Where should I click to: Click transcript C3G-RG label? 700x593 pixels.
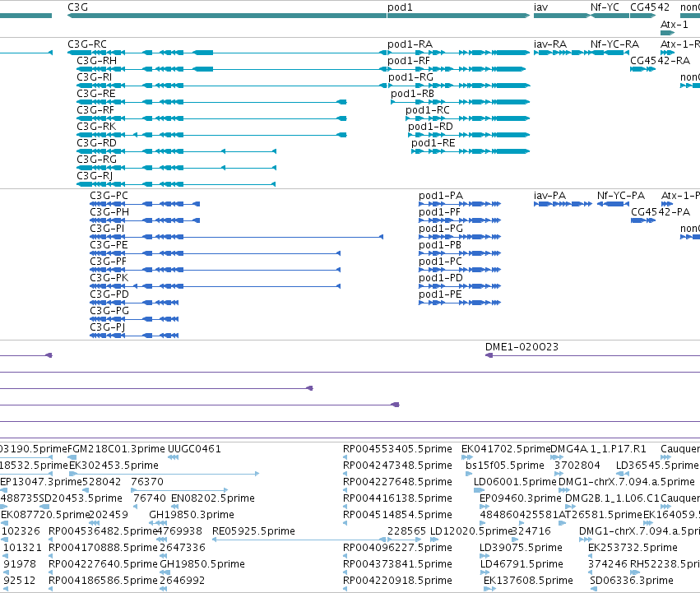tap(96, 159)
